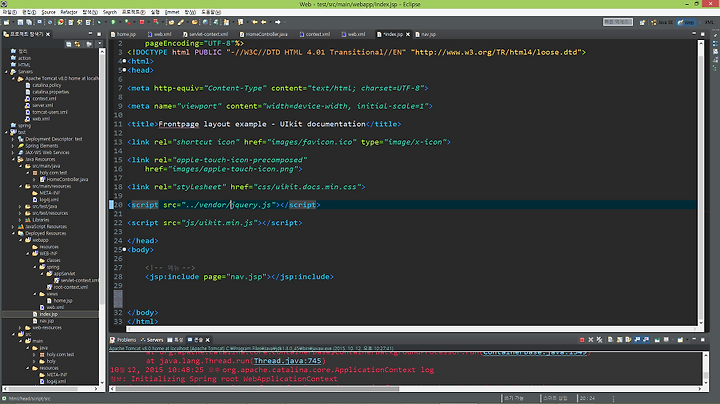The height and width of the screenshot is (404, 720).
Task: Open the New file dropdown arrow
Action: pos(11,22)
